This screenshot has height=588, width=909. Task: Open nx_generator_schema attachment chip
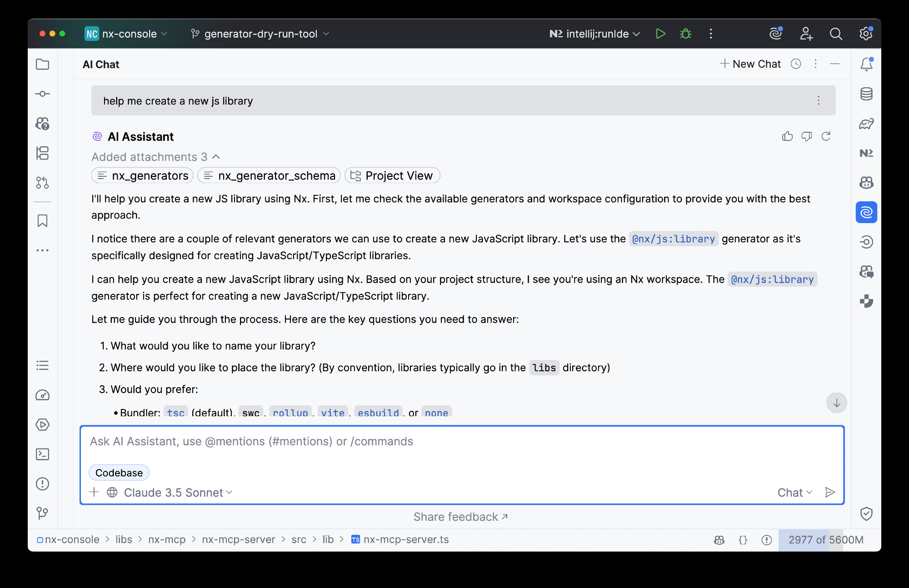269,175
